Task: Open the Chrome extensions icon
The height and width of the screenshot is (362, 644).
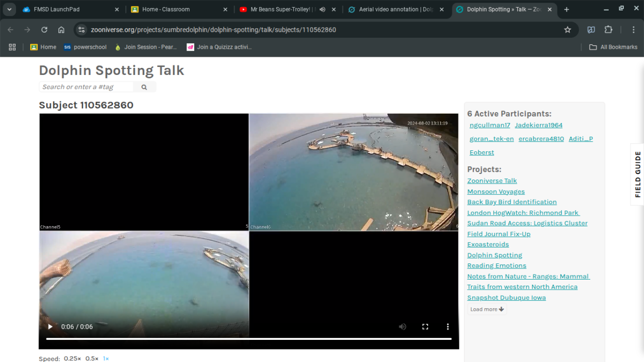Action: click(608, 30)
